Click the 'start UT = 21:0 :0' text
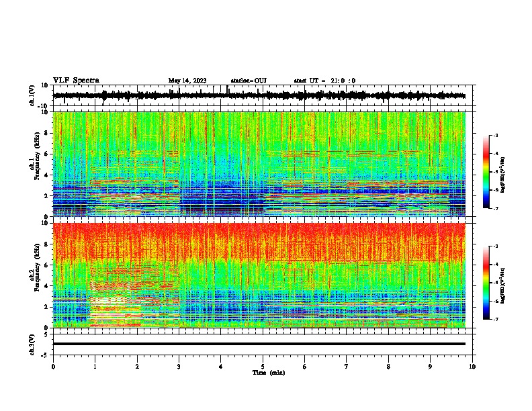The image size is (532, 411). tap(324, 81)
